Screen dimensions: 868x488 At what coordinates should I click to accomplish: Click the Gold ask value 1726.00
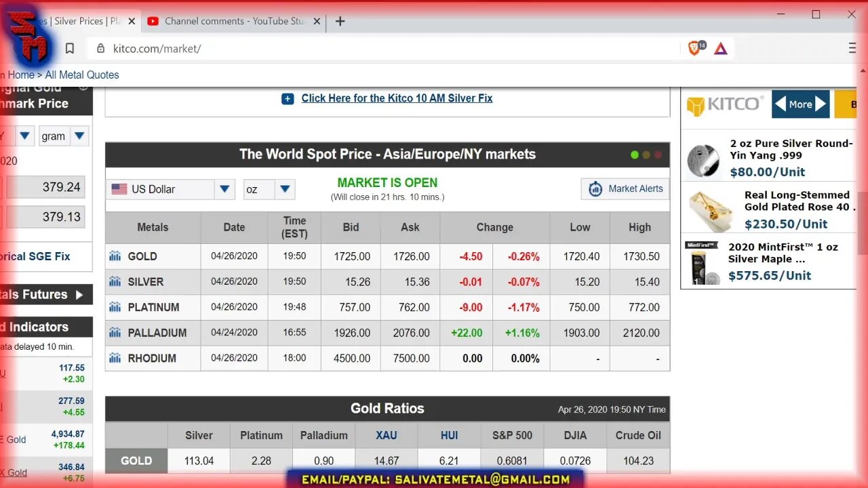[x=412, y=256]
